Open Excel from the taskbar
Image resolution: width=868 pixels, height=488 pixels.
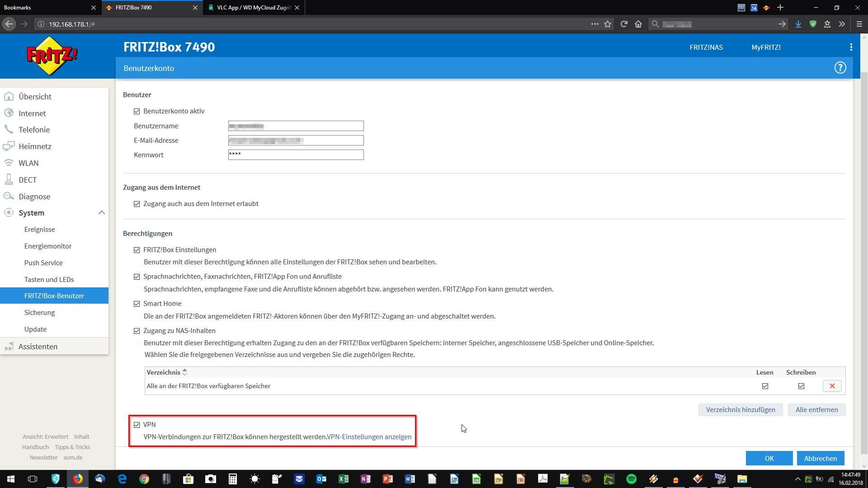click(x=343, y=479)
